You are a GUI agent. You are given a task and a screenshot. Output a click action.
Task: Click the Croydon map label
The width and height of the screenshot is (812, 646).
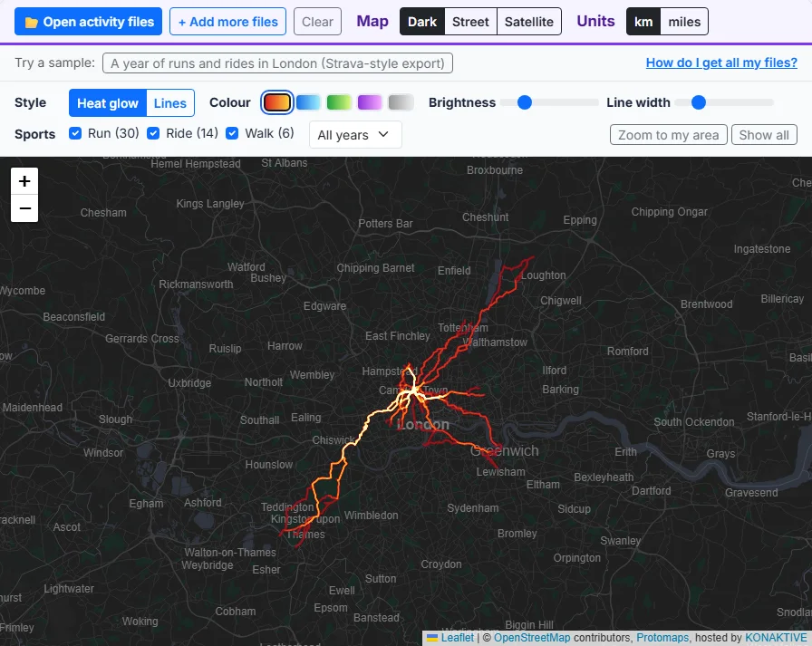pos(441,564)
